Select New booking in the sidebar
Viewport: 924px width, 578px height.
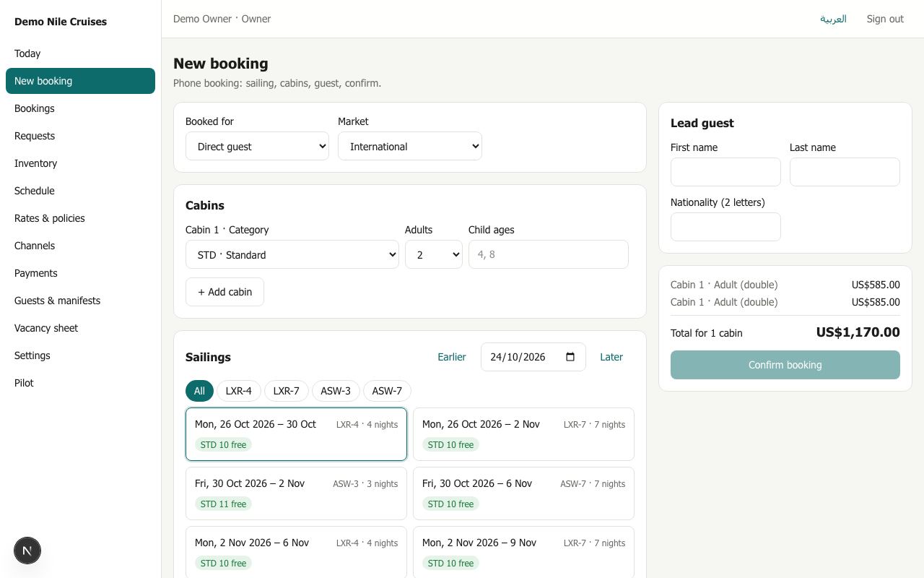pos(80,81)
